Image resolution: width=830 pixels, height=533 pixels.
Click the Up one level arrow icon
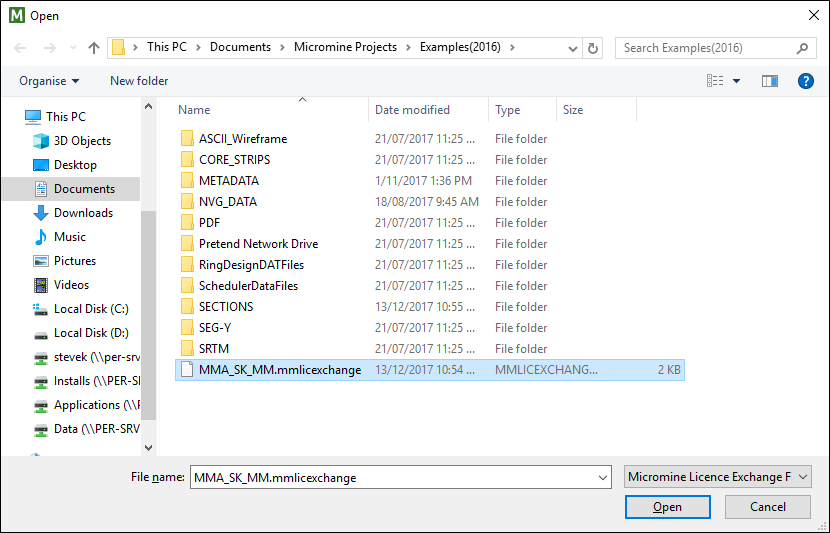pyautogui.click(x=94, y=48)
